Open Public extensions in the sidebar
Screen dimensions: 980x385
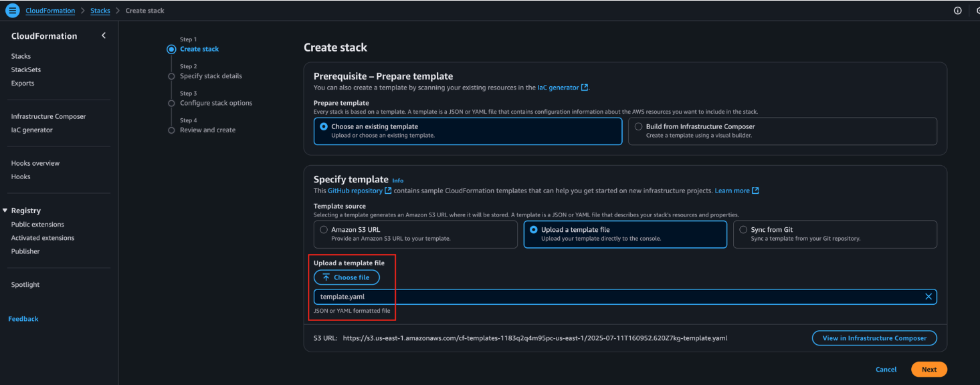coord(37,225)
